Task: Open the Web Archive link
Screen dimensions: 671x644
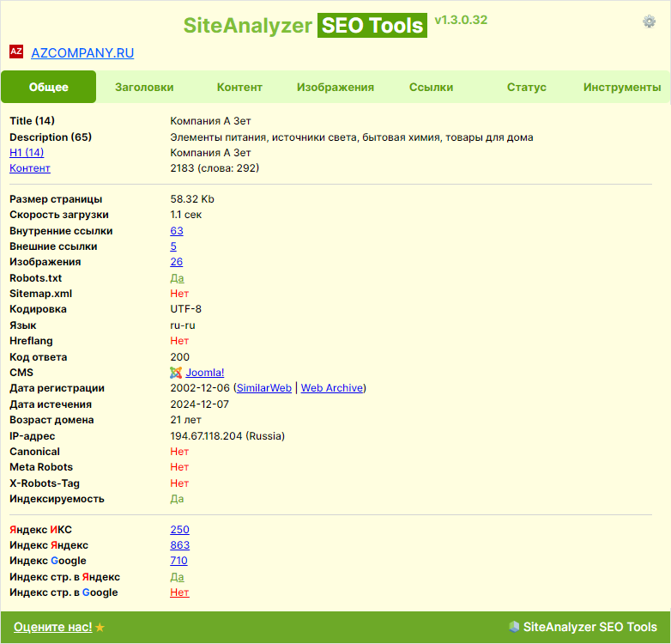Action: [332, 388]
